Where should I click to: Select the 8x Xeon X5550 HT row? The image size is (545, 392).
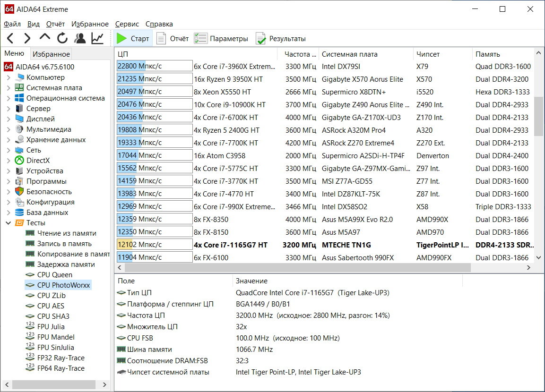point(325,92)
